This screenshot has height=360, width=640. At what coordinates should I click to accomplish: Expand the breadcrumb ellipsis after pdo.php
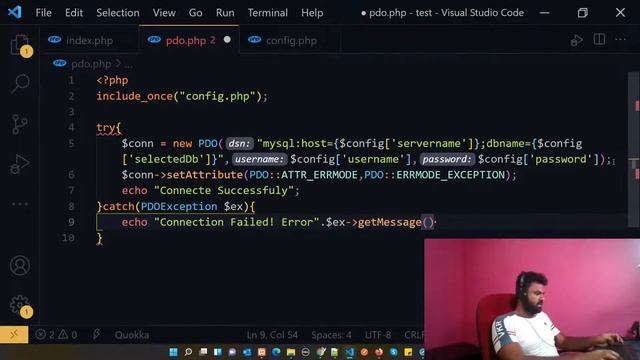[x=129, y=64]
